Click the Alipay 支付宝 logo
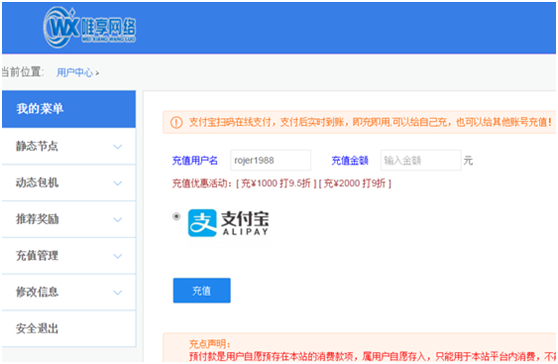 (x=228, y=223)
